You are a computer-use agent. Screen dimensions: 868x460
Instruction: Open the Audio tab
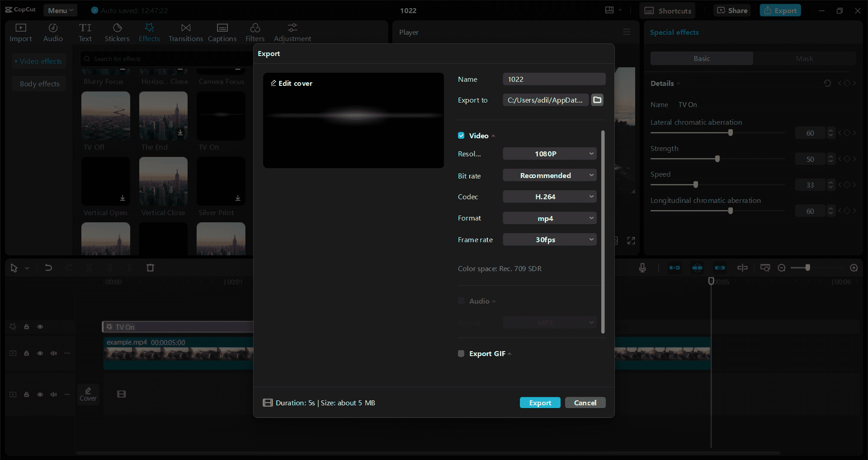click(x=53, y=33)
